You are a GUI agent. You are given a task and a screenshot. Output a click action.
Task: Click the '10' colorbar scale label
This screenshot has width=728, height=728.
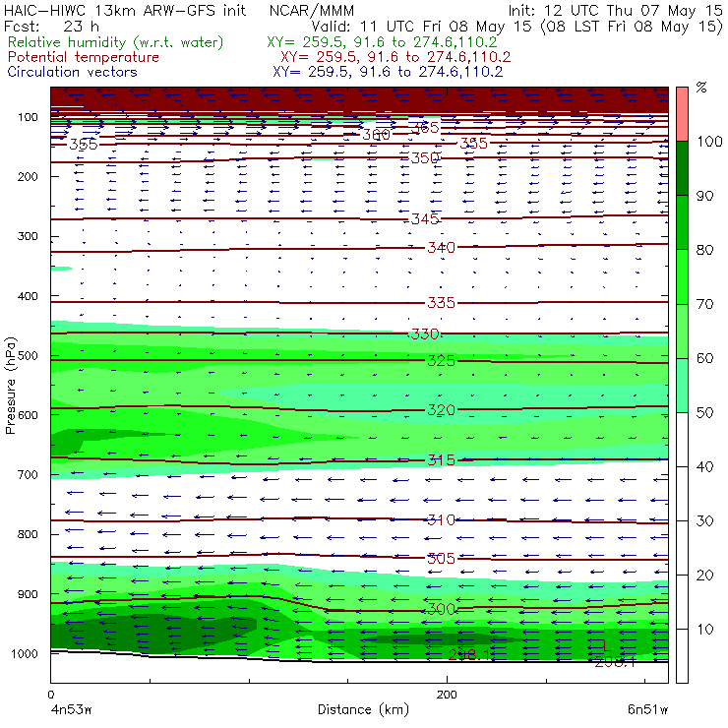704,629
